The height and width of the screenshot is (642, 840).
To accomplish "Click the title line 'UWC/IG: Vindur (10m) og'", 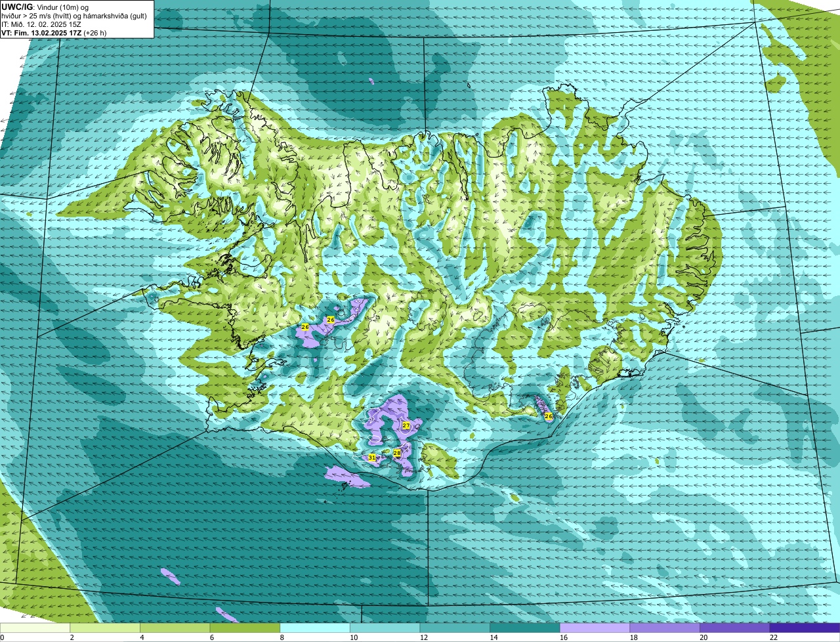I will tap(45, 7).
